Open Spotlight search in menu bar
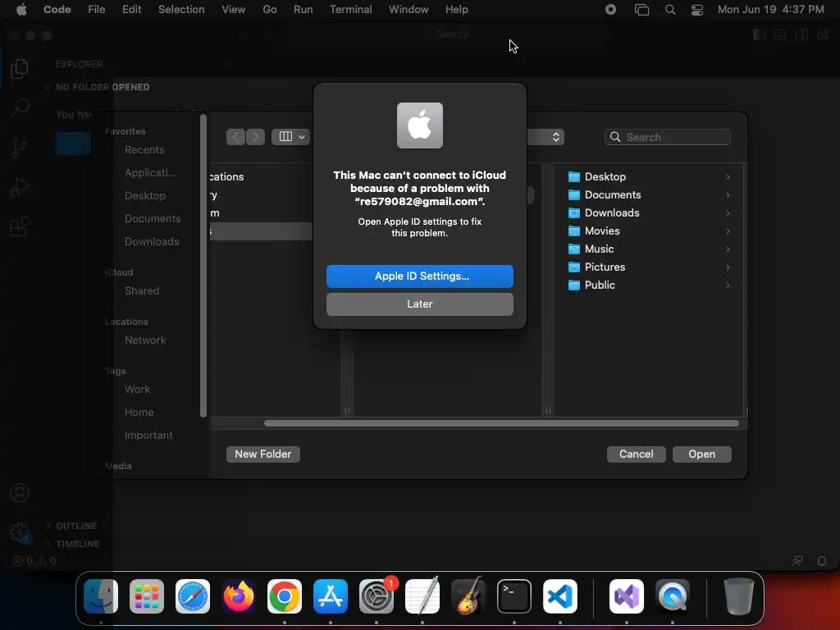The image size is (840, 630). tap(669, 10)
